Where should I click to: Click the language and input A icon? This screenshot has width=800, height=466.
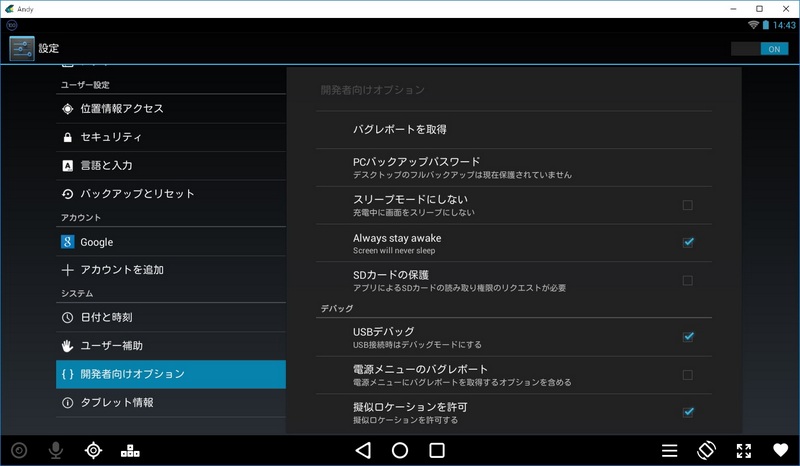coord(67,166)
